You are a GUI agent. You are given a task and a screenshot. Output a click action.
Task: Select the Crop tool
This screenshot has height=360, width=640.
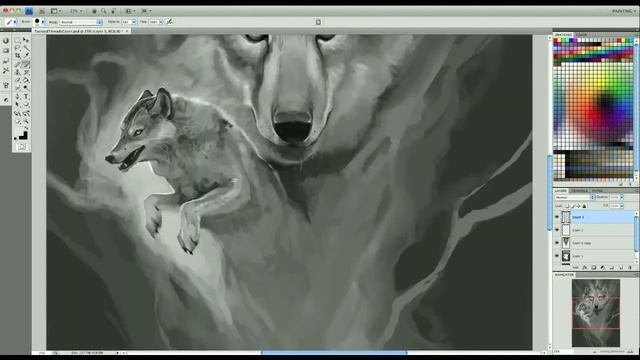click(x=18, y=56)
